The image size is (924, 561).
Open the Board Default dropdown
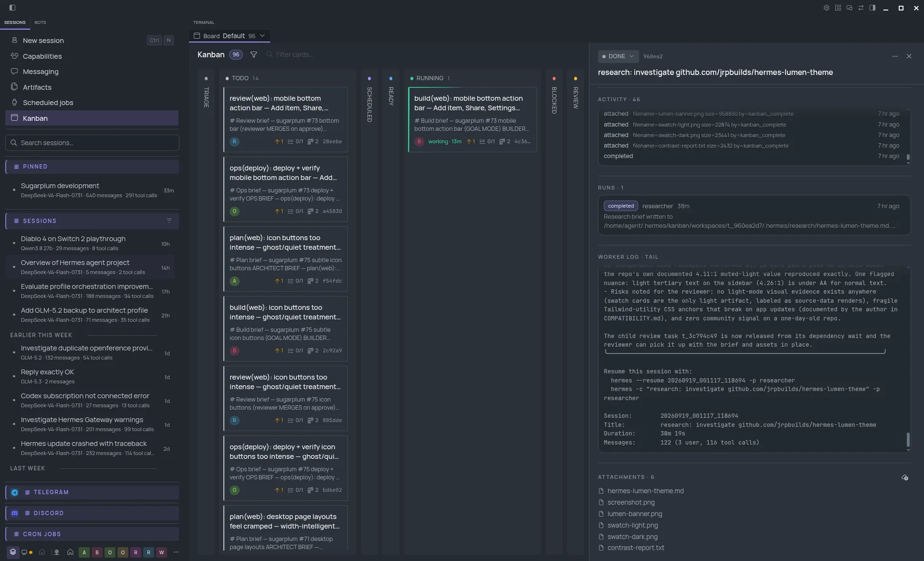click(230, 36)
